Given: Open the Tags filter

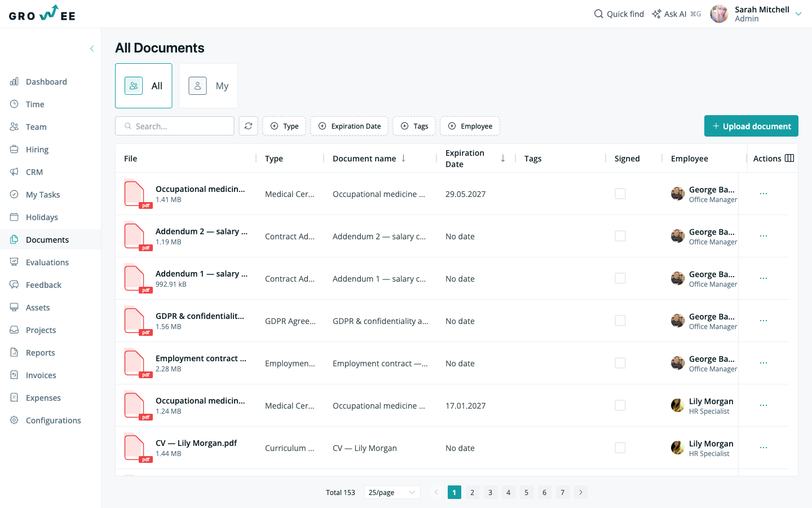Looking at the screenshot, I should [414, 126].
